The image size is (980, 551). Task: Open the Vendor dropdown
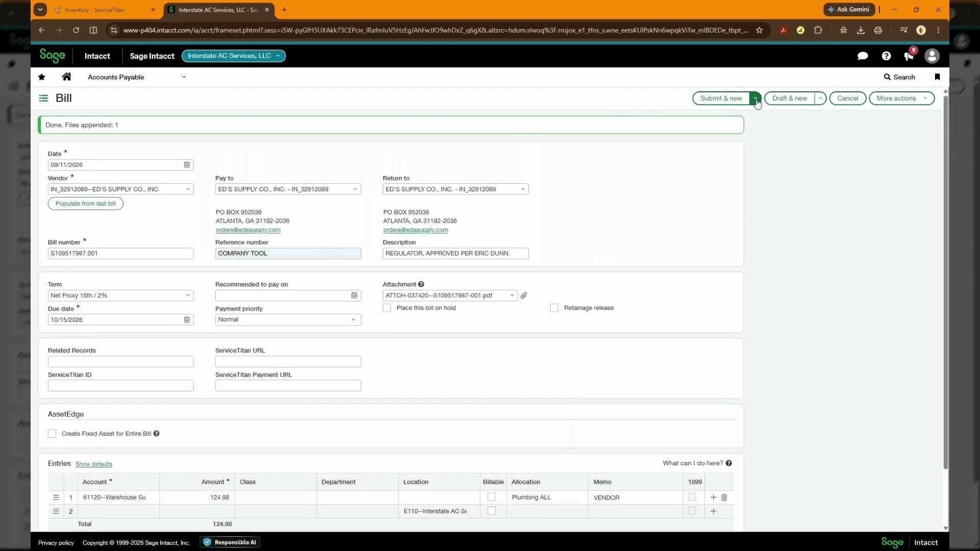(x=188, y=189)
